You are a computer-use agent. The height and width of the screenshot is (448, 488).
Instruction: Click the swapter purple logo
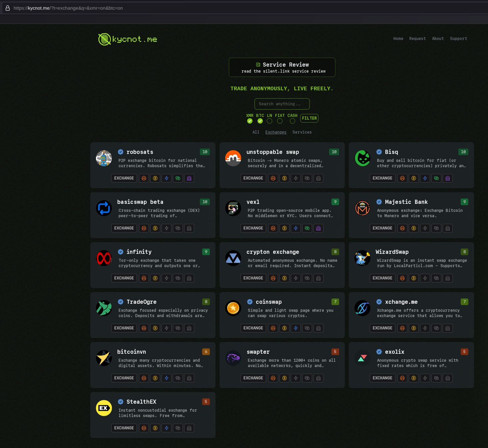click(233, 358)
